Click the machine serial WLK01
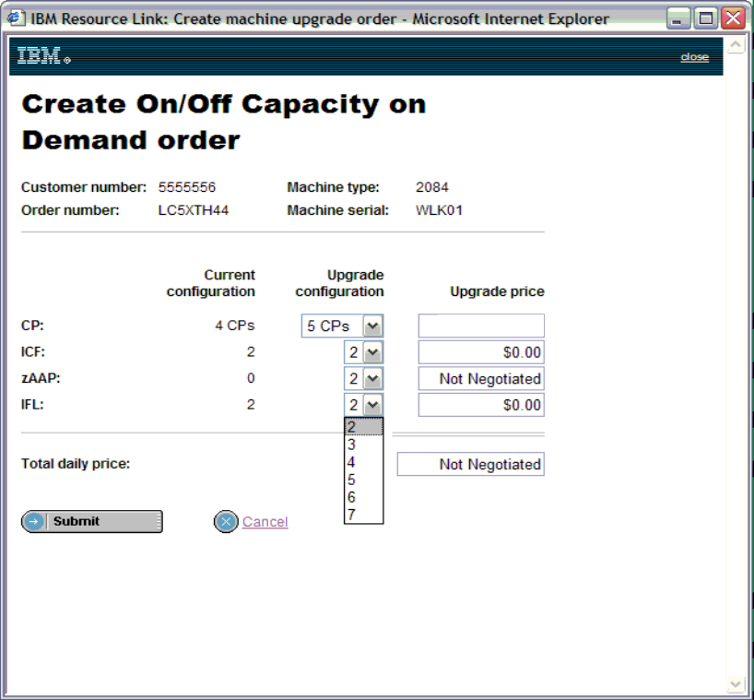The height and width of the screenshot is (700, 754). pyautogui.click(x=439, y=210)
